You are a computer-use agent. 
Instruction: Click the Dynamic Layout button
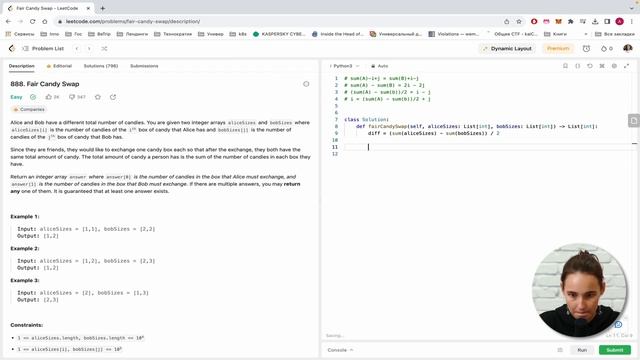pyautogui.click(x=507, y=49)
